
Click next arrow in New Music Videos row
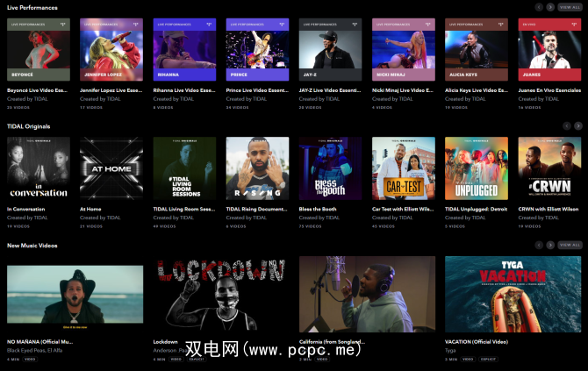point(550,245)
